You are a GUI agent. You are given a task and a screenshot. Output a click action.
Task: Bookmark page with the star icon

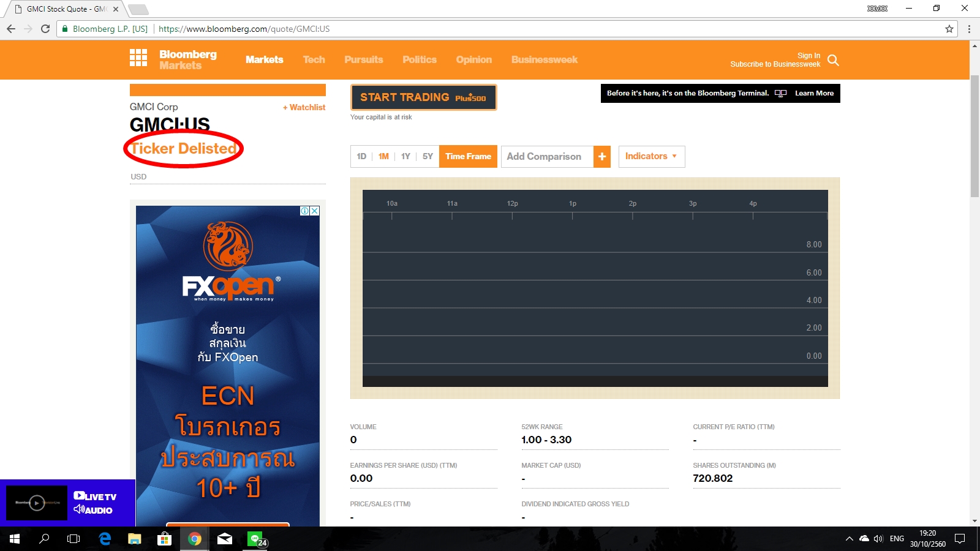[949, 29]
